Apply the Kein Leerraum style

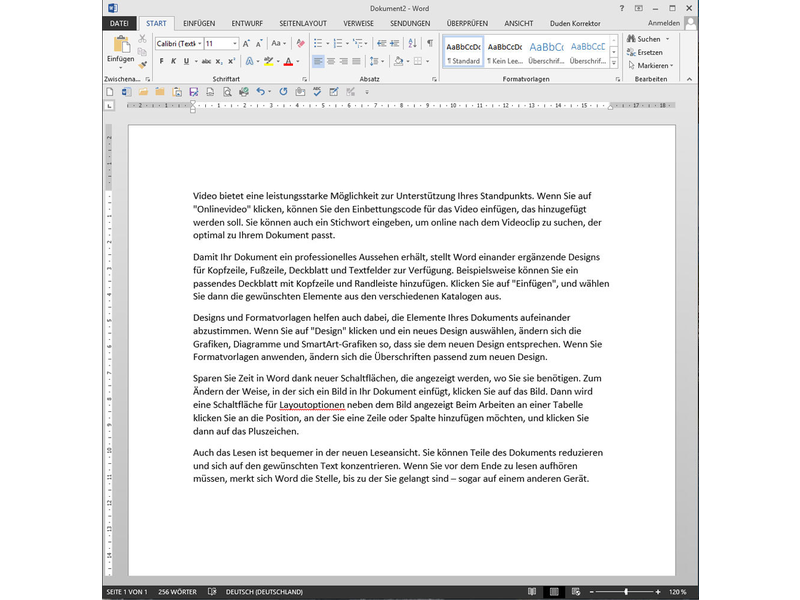[x=505, y=52]
